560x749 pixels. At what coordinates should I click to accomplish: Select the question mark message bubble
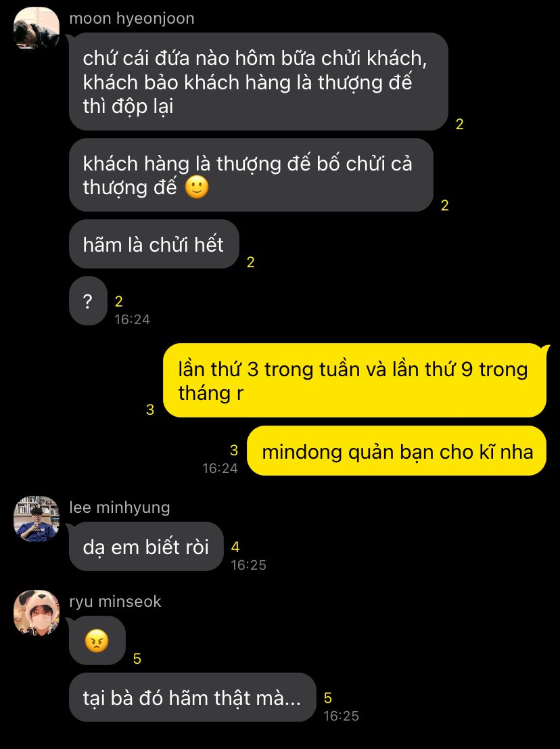click(x=89, y=301)
